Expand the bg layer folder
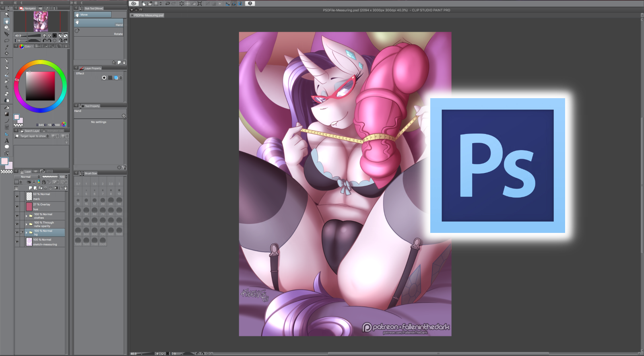 pyautogui.click(x=27, y=233)
